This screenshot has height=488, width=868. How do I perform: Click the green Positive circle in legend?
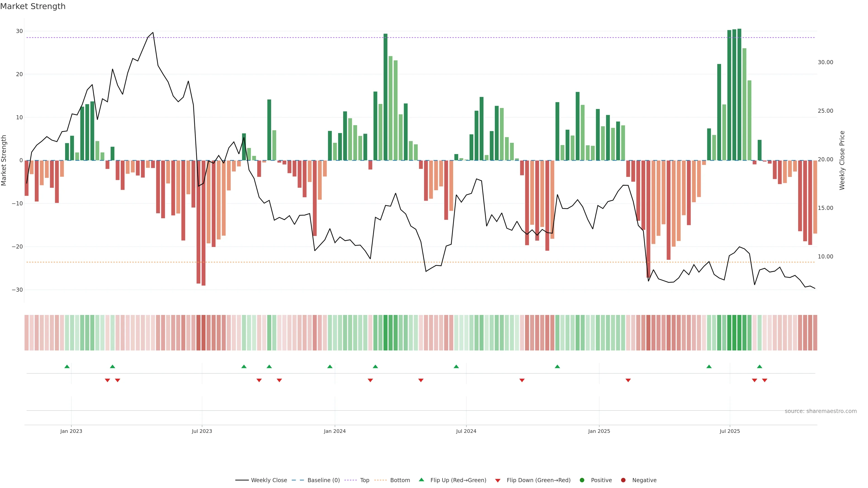pos(582,480)
